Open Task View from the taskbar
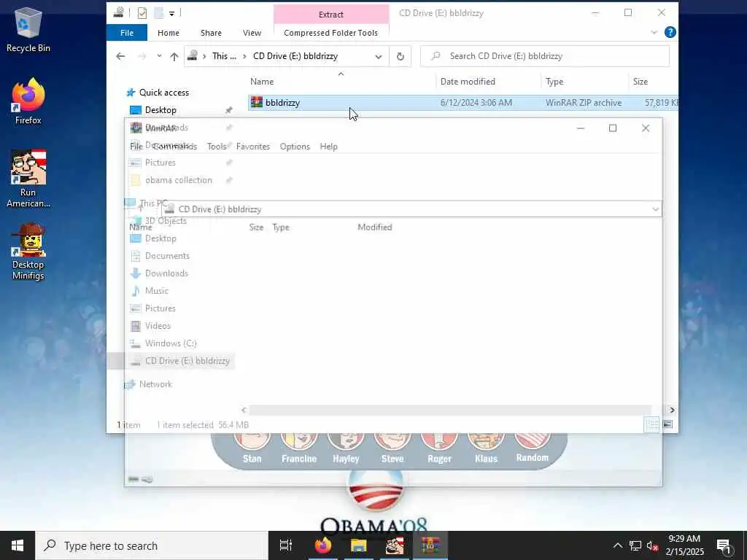 (285, 545)
